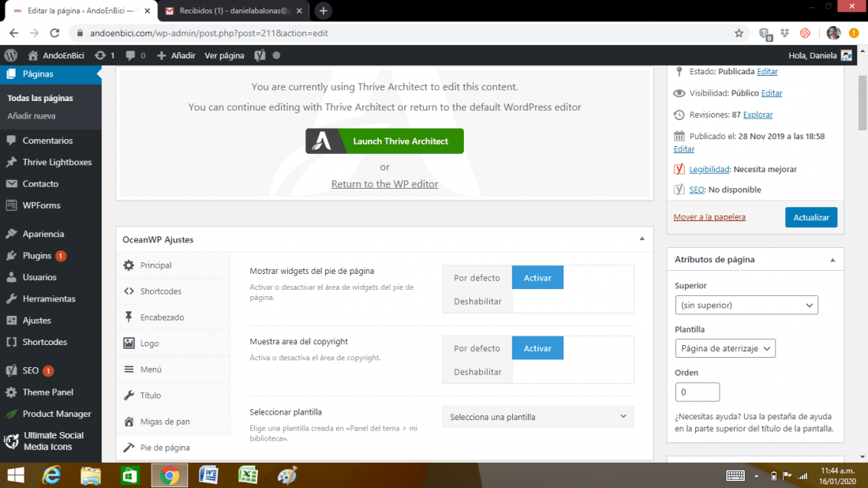Edit the Visibilidad setting link
This screenshot has height=488, width=868.
[x=772, y=93]
